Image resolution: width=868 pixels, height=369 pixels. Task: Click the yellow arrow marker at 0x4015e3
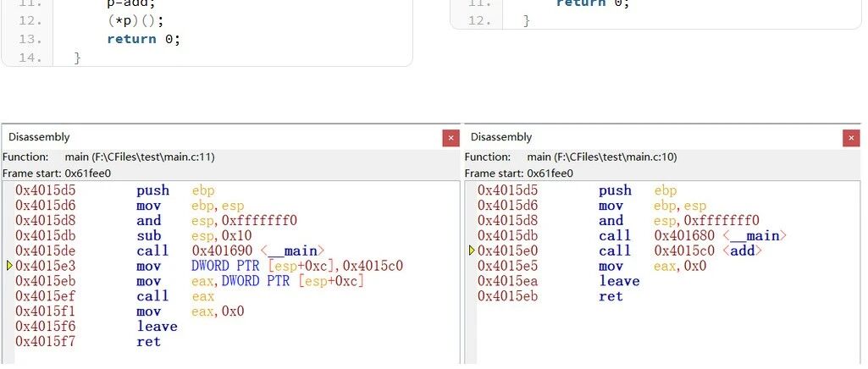[x=9, y=266]
